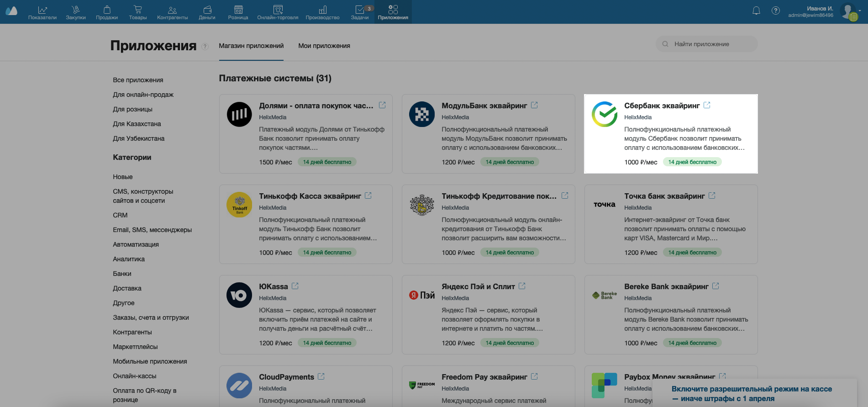Screen dimensions: 868x407
Task: Switch to the Мои приложения tab
Action: coord(324,46)
